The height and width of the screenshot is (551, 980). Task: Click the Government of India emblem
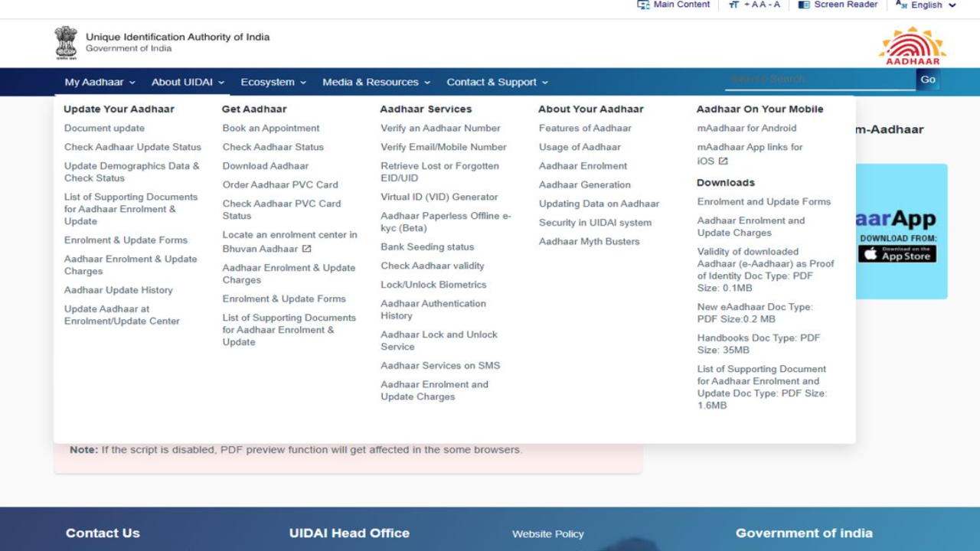(66, 43)
